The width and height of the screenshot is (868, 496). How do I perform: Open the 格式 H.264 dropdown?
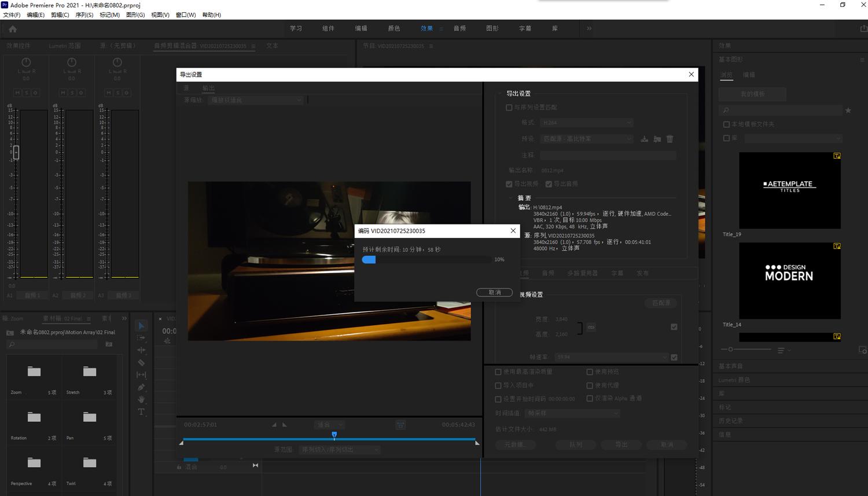(x=587, y=123)
